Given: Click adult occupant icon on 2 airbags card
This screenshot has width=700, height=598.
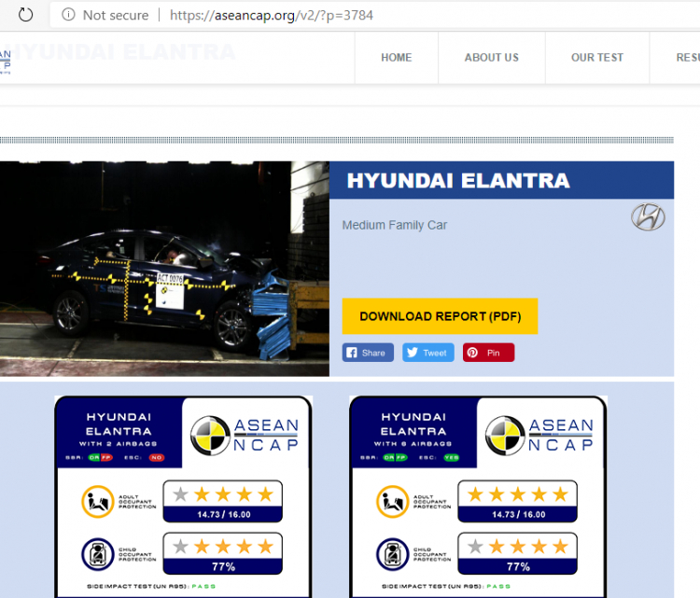Looking at the screenshot, I should [98, 502].
